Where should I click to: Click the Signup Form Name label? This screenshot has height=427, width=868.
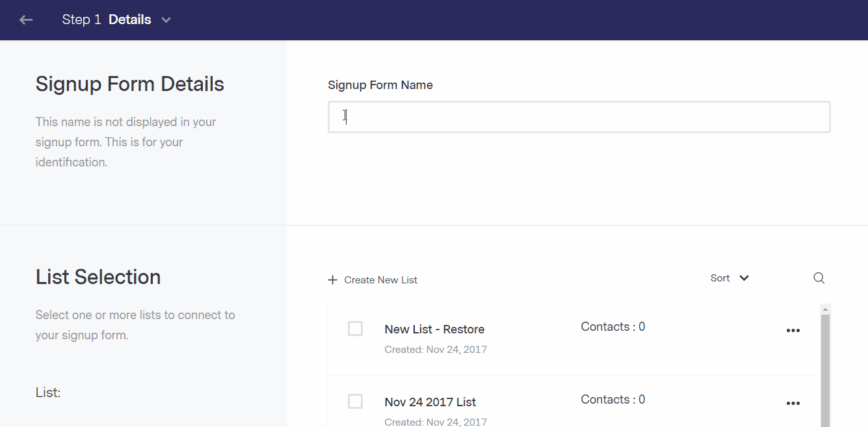coord(380,85)
